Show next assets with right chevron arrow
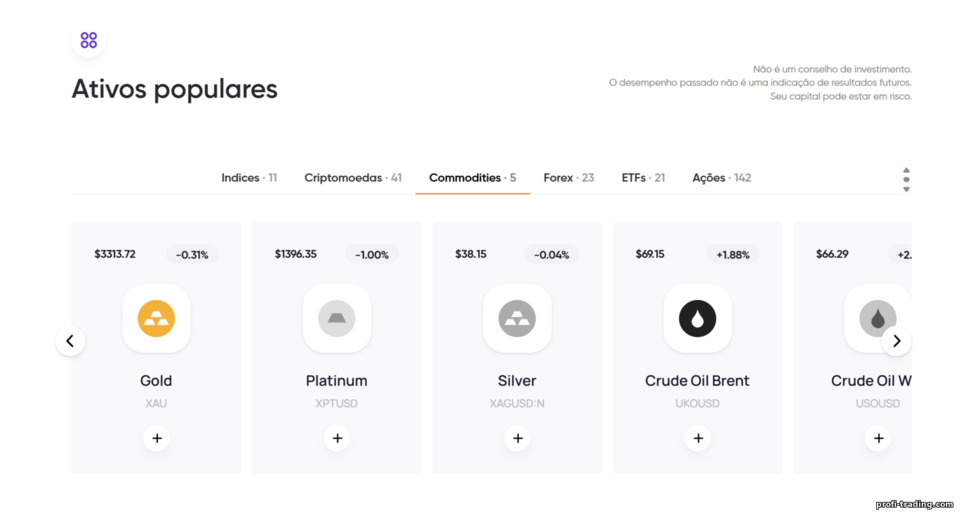Viewport: 960px width, 516px height. pos(896,341)
